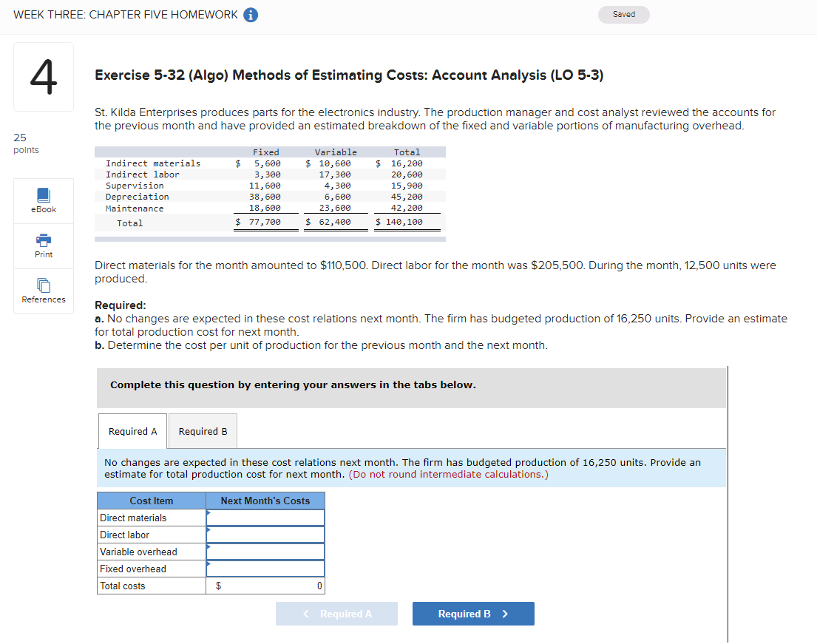The height and width of the screenshot is (644, 817).
Task: Click the blue hint triangle on Direct materials cell
Action: point(210,513)
